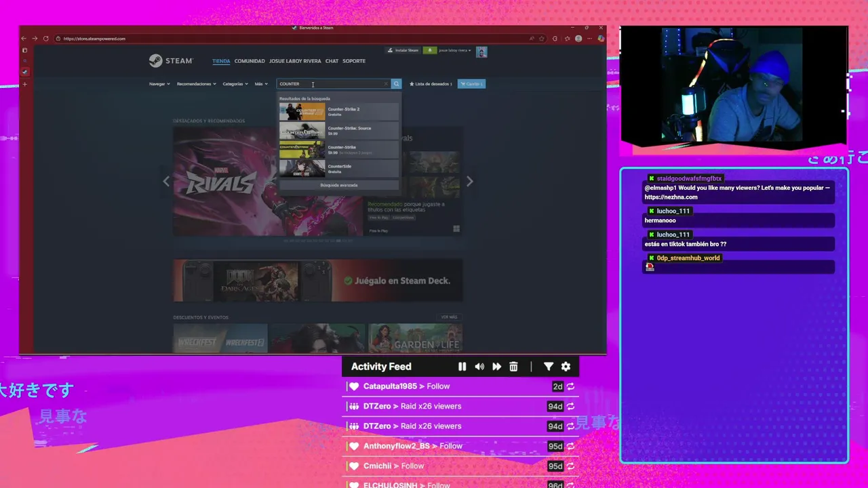Click VER MÁS in Descuentos y eventos
868x488 pixels.
pos(449,317)
